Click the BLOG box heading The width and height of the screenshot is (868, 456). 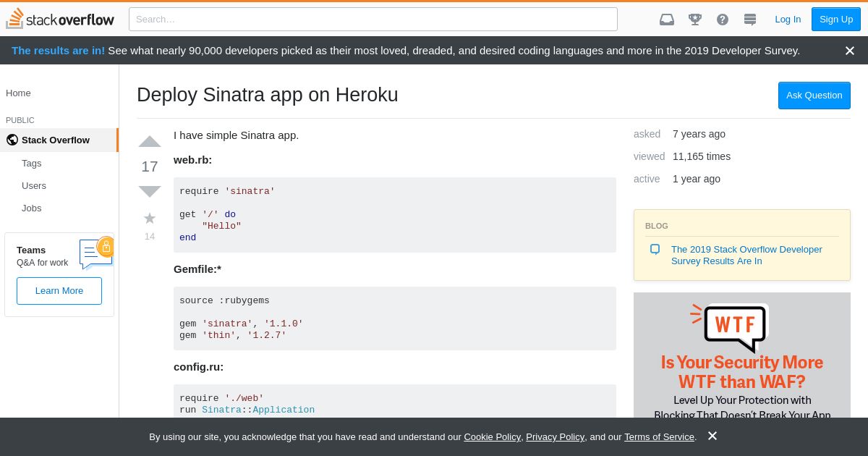[657, 226]
